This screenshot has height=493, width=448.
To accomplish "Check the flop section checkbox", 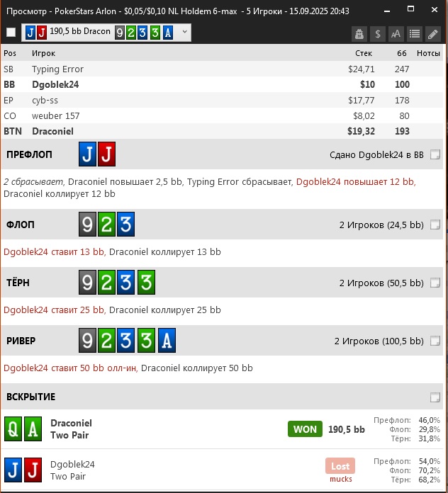I will 435,225.
